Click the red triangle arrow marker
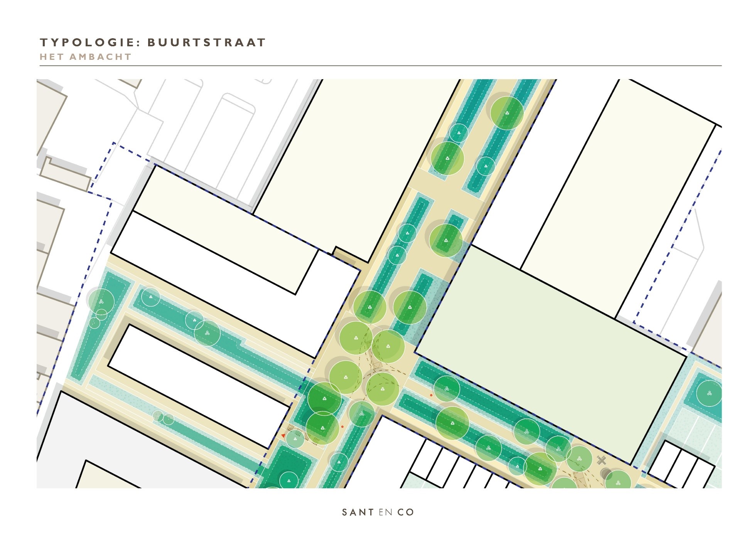This screenshot has height=535, width=756. point(283,435)
